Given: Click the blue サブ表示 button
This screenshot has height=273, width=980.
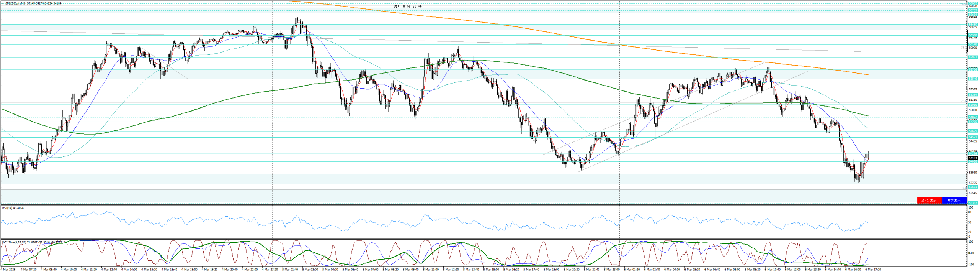Looking at the screenshot, I should (x=954, y=201).
